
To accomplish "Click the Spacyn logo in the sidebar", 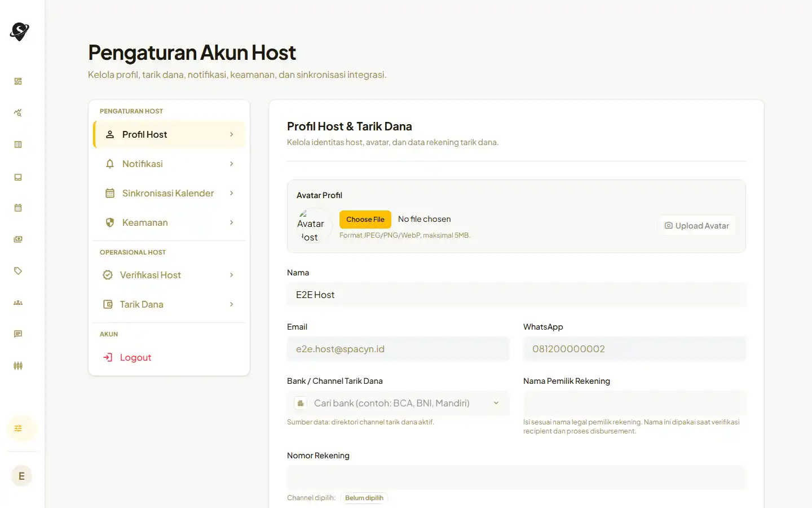I will point(20,32).
